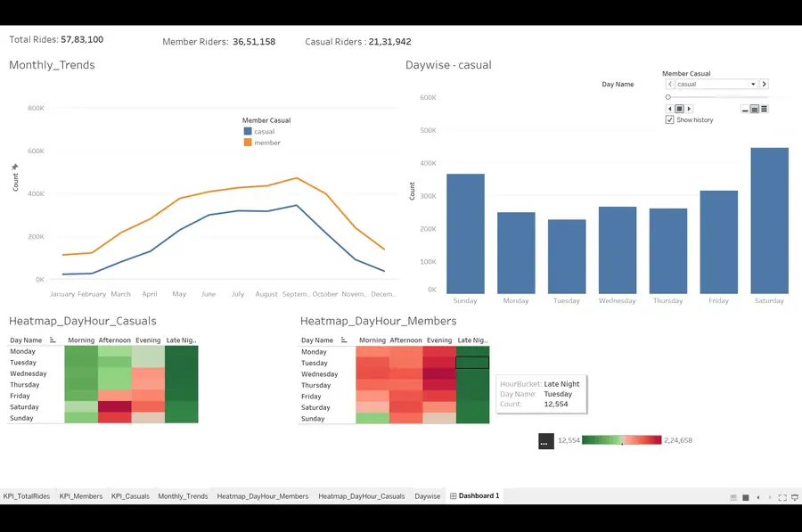
Task: Enter full screen mode icon
Action: (x=782, y=497)
